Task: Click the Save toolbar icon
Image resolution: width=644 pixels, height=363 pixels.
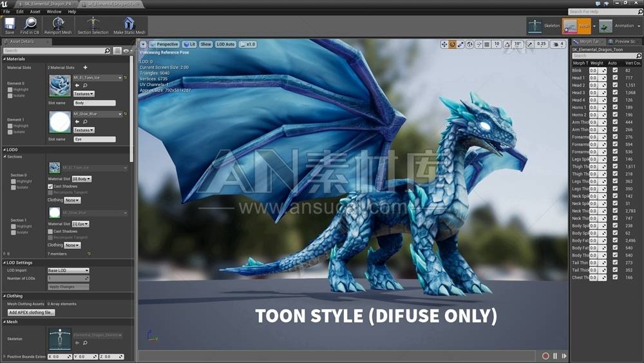Action: pyautogui.click(x=10, y=23)
